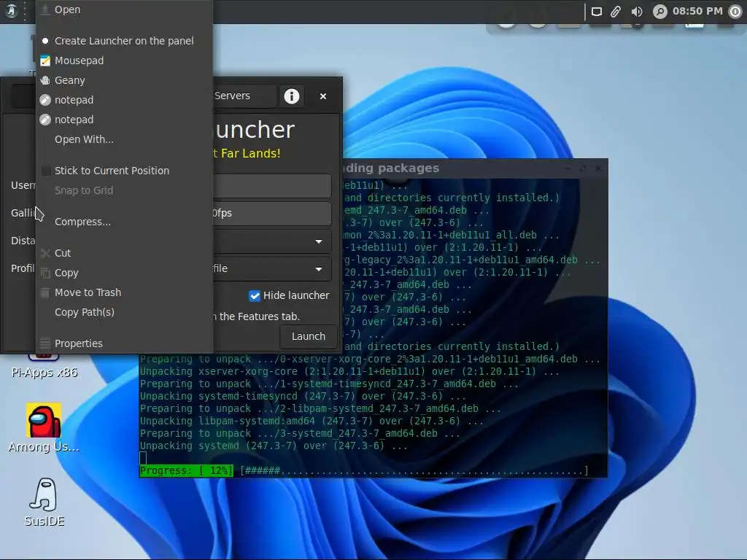Click 'Unpacking xserver-xorg-core' terminal line

pos(349,371)
